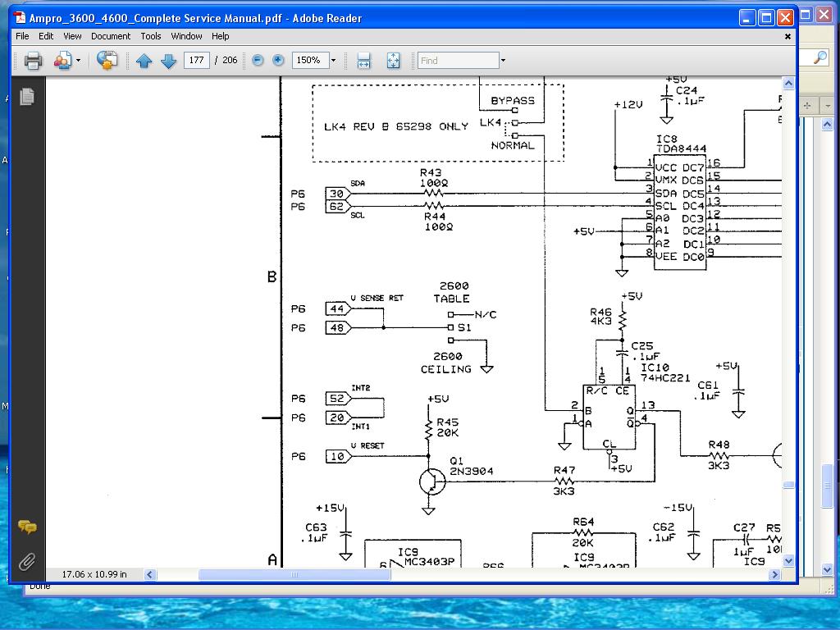Expand the zoom level 150% dropdown
The image size is (840, 630).
333,61
